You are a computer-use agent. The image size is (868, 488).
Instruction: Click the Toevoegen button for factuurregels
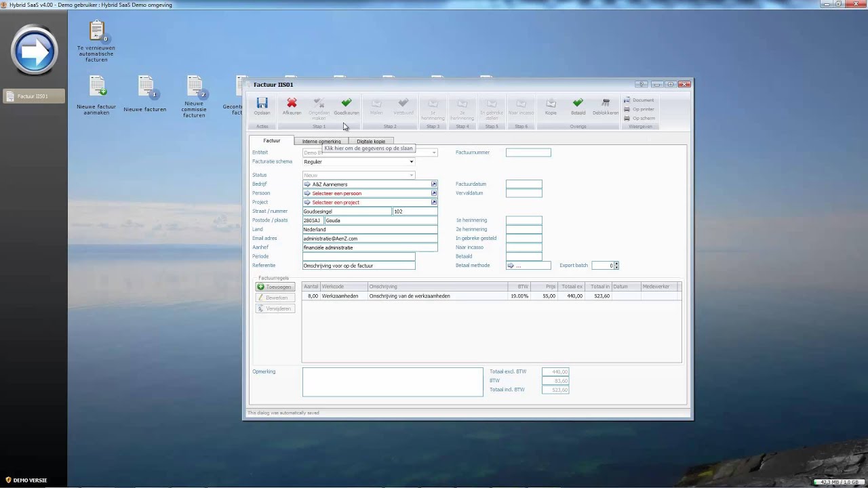pos(275,287)
